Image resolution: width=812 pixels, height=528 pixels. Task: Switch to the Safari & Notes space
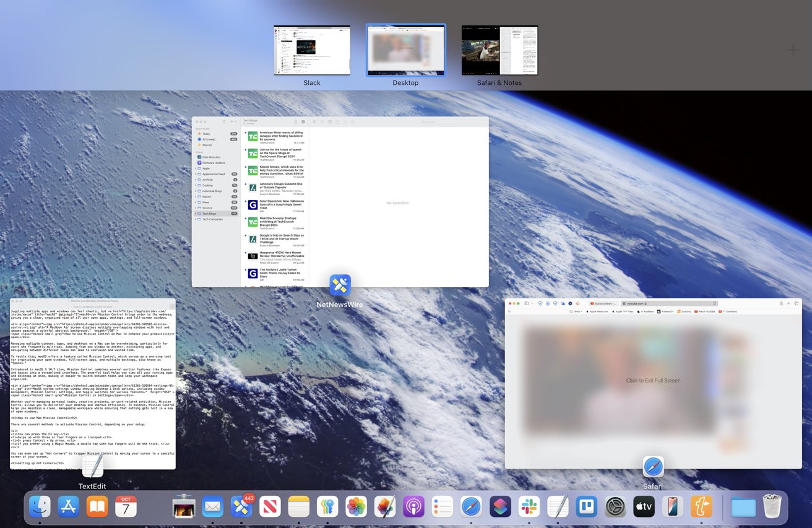click(x=499, y=50)
